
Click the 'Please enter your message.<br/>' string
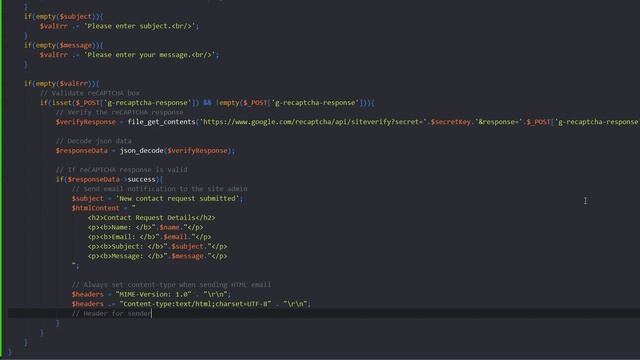149,55
